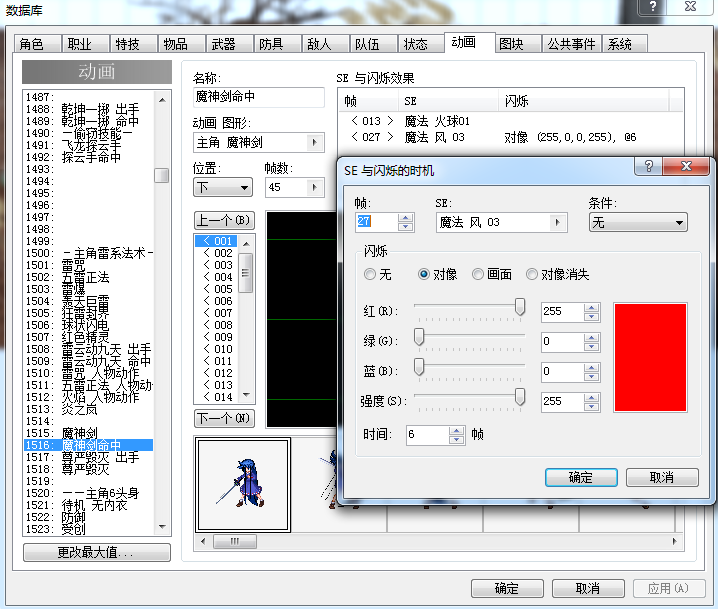
Task: Switch to the 敌人 tab
Action: (326, 44)
